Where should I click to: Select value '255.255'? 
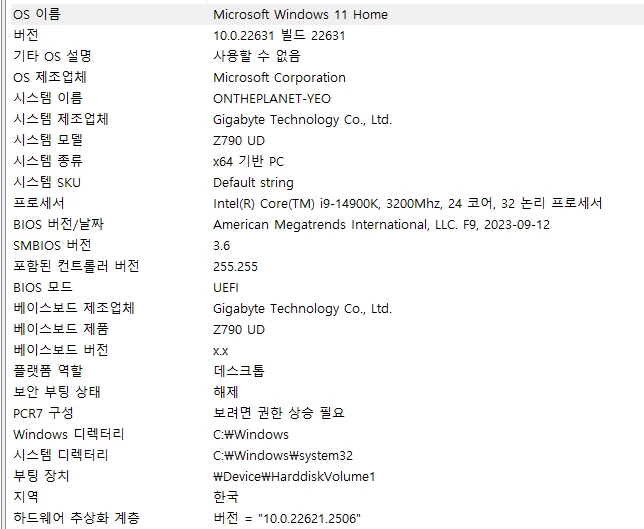tap(235, 267)
